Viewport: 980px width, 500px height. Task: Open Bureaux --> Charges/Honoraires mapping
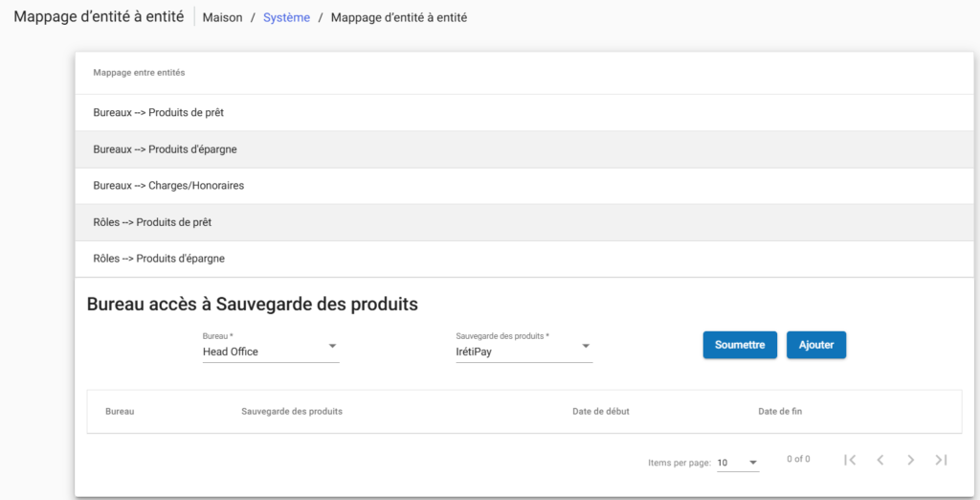pos(168,186)
